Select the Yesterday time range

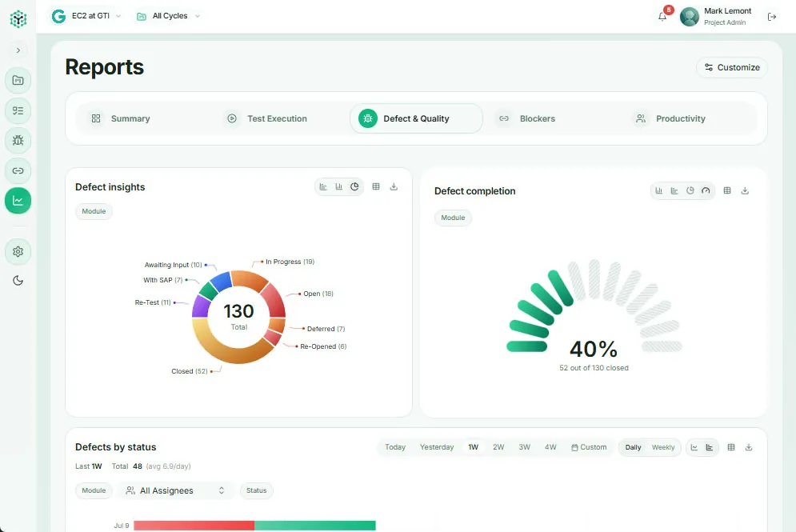(437, 447)
